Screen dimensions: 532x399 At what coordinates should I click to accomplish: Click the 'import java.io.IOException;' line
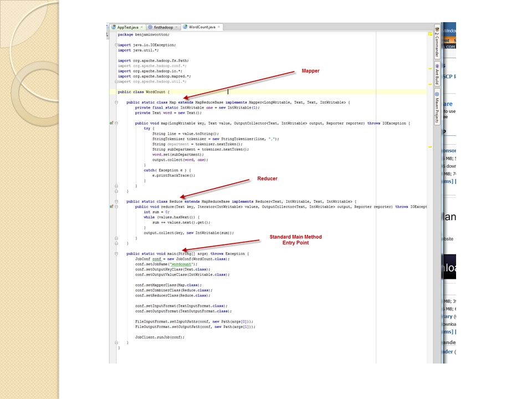coord(147,45)
